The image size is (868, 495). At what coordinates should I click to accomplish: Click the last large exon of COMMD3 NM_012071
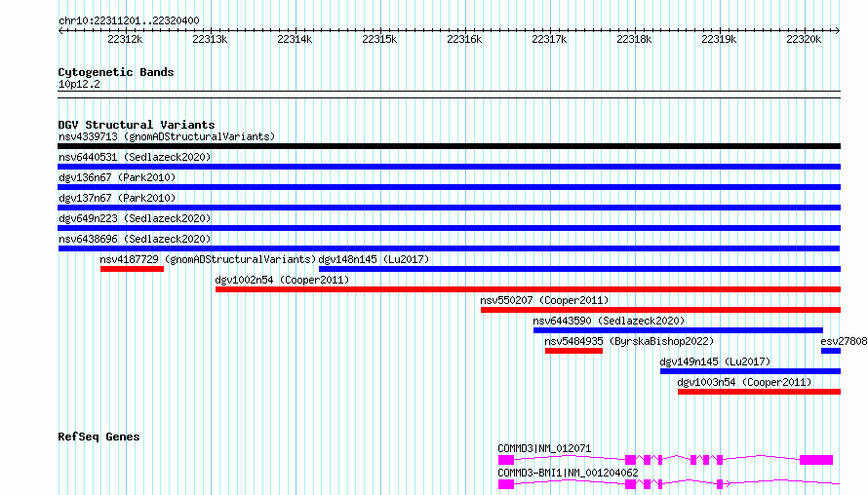point(816,460)
